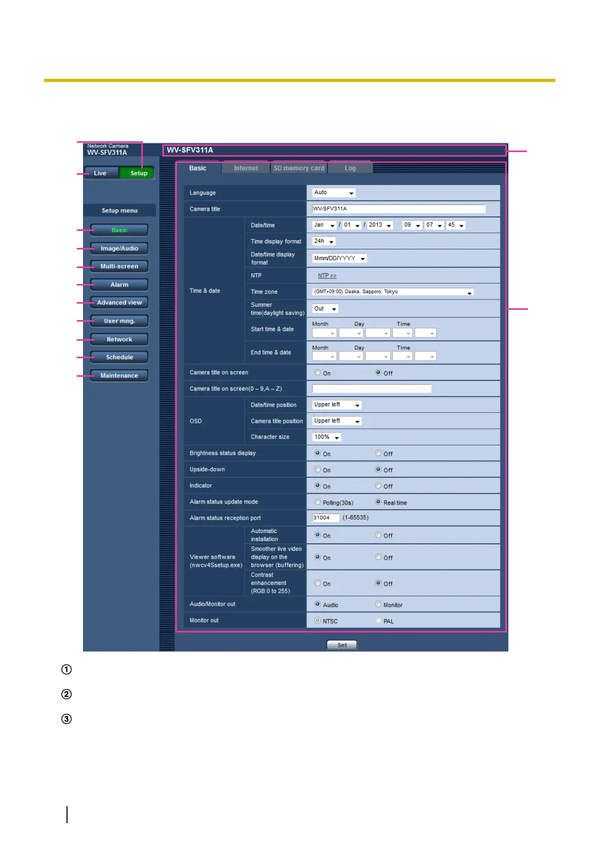Expand the Time display format dropdown
The width and height of the screenshot is (614, 868).
(324, 241)
